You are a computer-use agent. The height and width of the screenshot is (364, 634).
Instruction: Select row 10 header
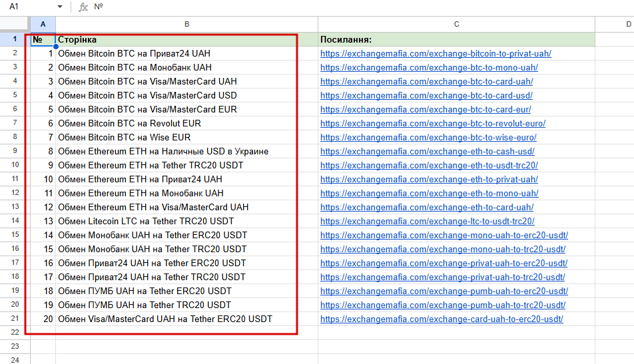point(15,165)
